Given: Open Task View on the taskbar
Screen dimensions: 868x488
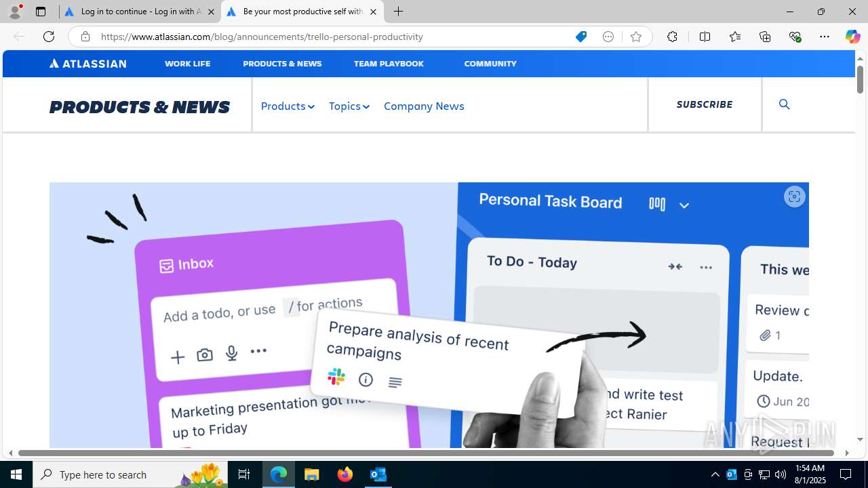Looking at the screenshot, I should coord(244,474).
